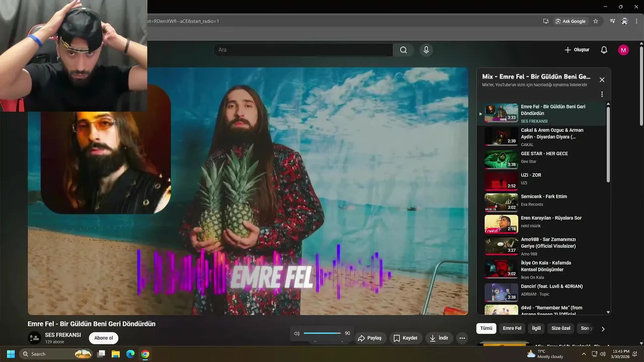Select current track Emre Fel in playlist
The height and width of the screenshot is (362, 644).
(x=542, y=114)
